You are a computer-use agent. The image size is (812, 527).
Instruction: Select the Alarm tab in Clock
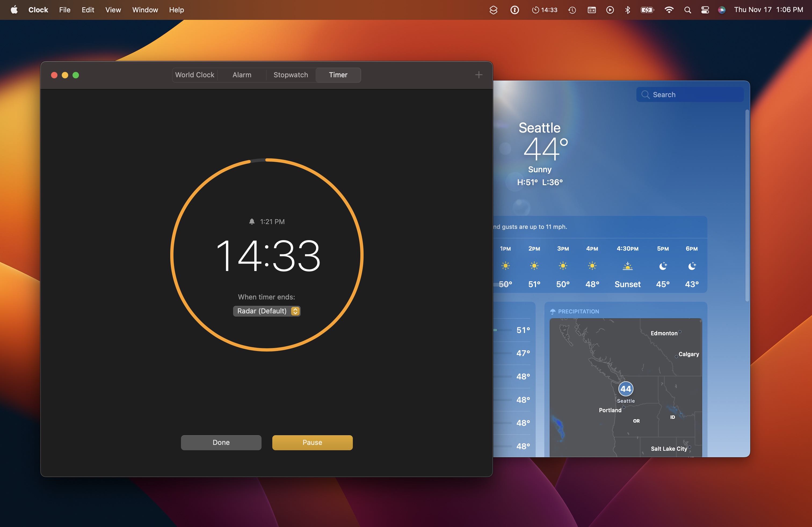coord(241,75)
